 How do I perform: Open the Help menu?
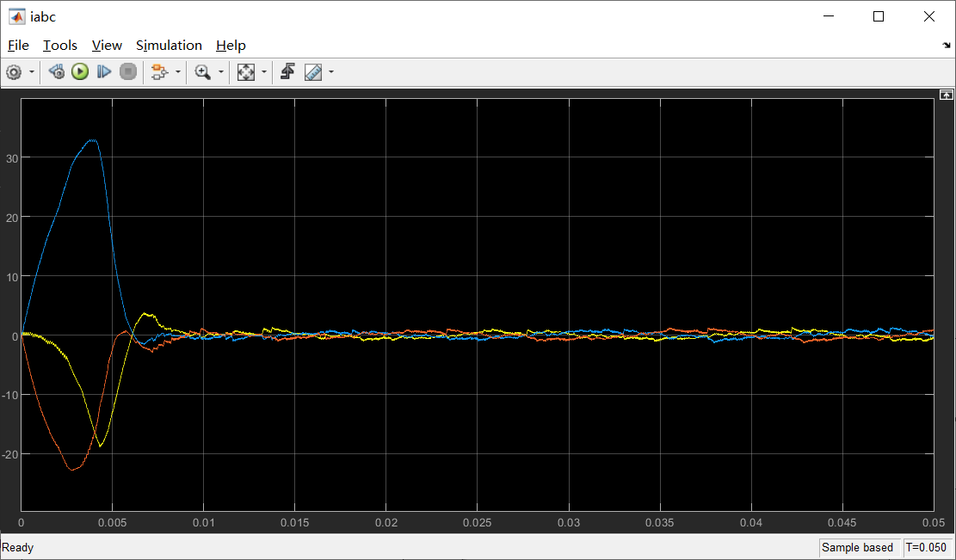point(231,46)
